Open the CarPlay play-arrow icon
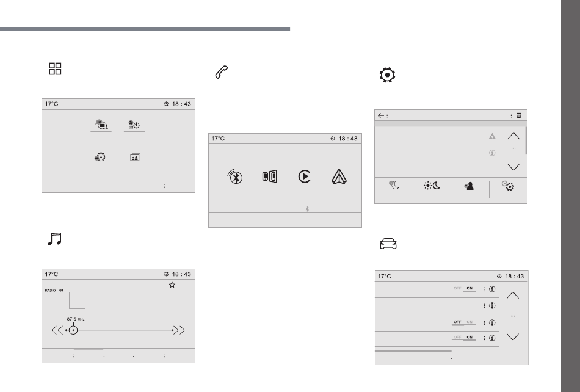The image size is (580, 392). click(x=304, y=176)
